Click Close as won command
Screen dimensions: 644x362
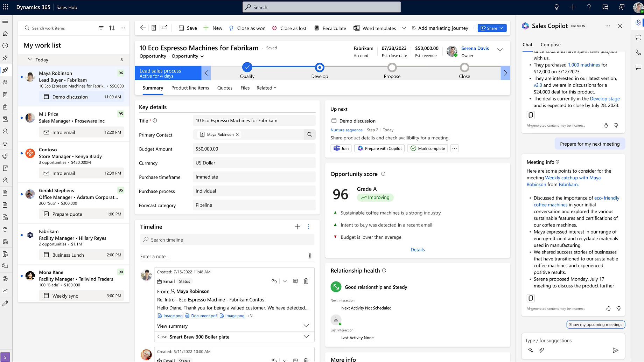point(247,28)
